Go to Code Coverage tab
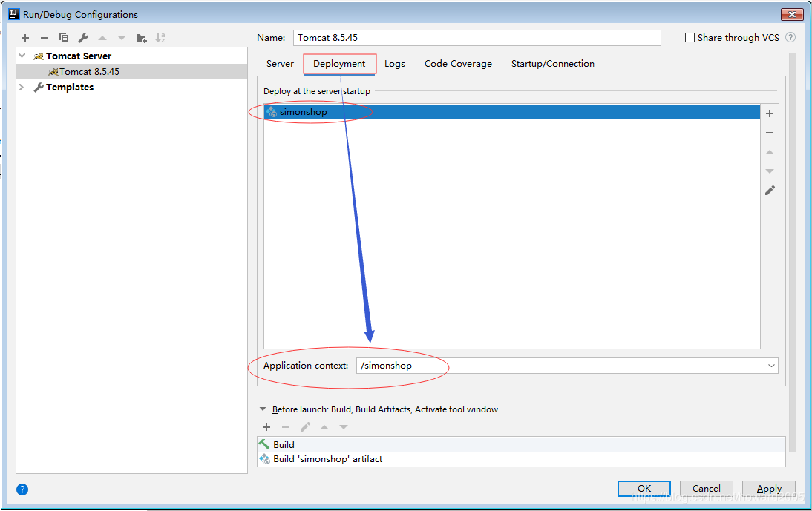Screen dimensions: 812x511 [458, 64]
